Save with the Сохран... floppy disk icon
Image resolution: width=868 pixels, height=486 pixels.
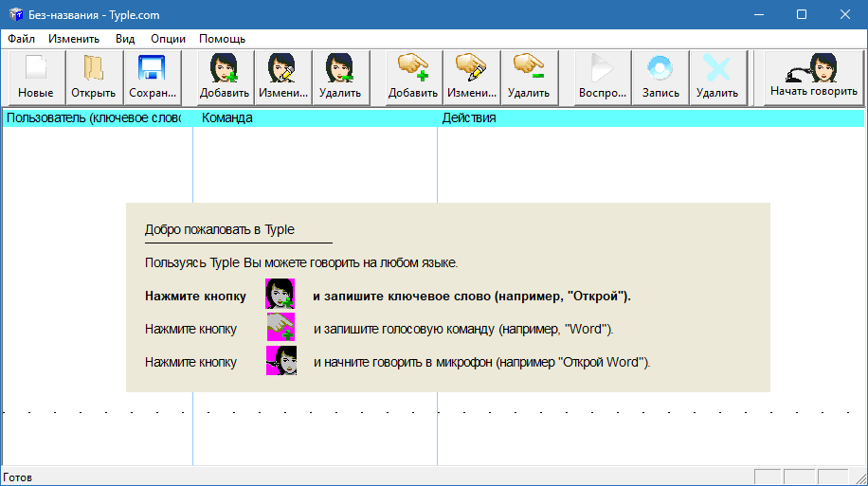153,78
